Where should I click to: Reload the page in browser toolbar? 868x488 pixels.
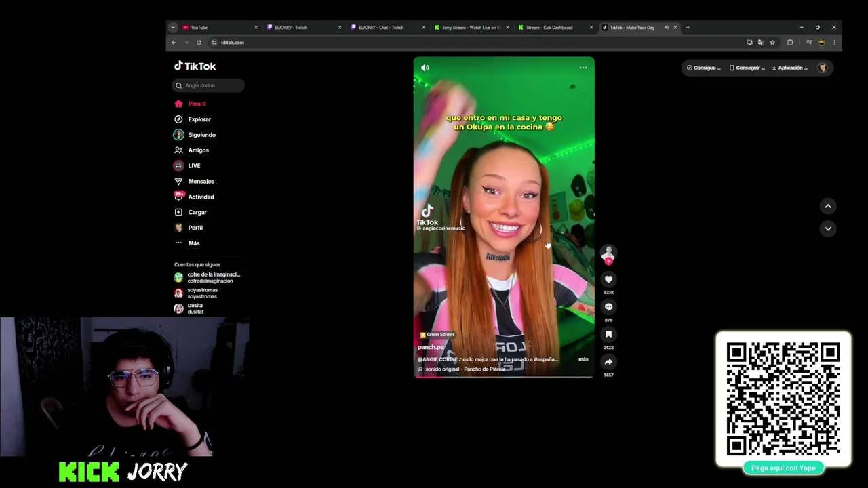point(199,43)
